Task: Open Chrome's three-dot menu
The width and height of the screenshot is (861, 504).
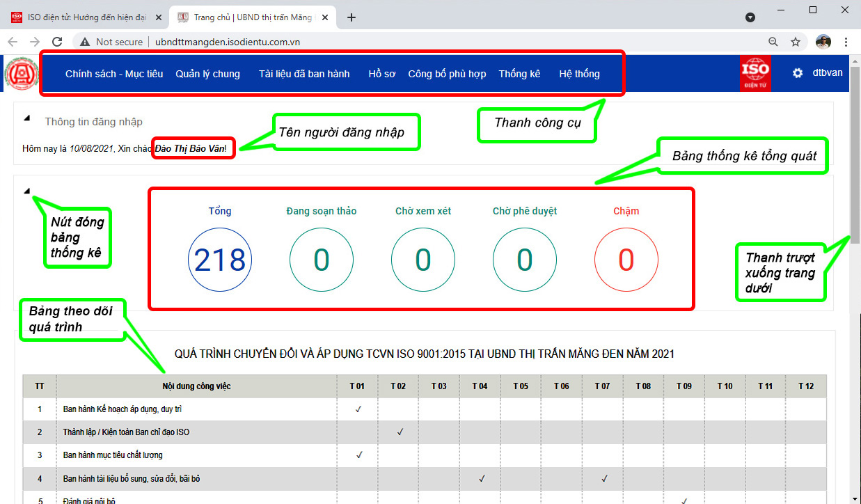Action: 846,42
